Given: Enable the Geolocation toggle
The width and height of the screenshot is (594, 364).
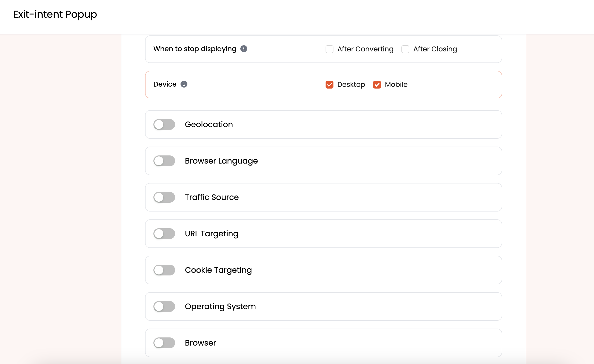Looking at the screenshot, I should 165,124.
